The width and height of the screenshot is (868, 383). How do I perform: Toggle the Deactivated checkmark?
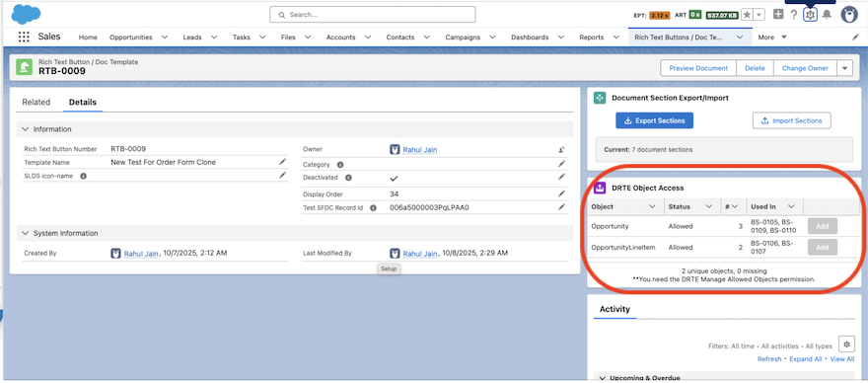[x=394, y=179]
